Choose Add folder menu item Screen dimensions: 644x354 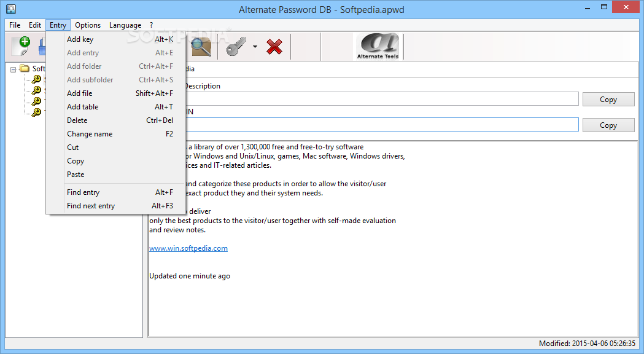[x=116, y=66]
